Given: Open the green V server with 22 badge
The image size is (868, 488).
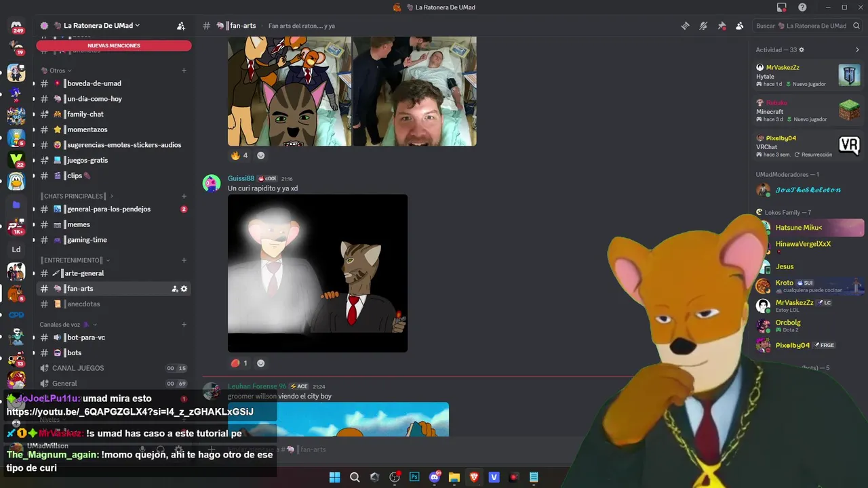Looking at the screenshot, I should (x=16, y=159).
